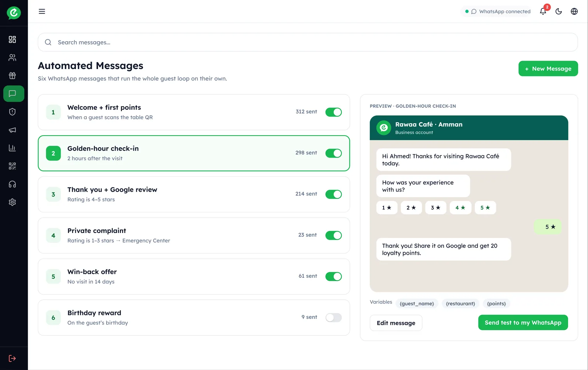Select the 4 star rating chip
This screenshot has height=370, width=588.
pyautogui.click(x=460, y=208)
